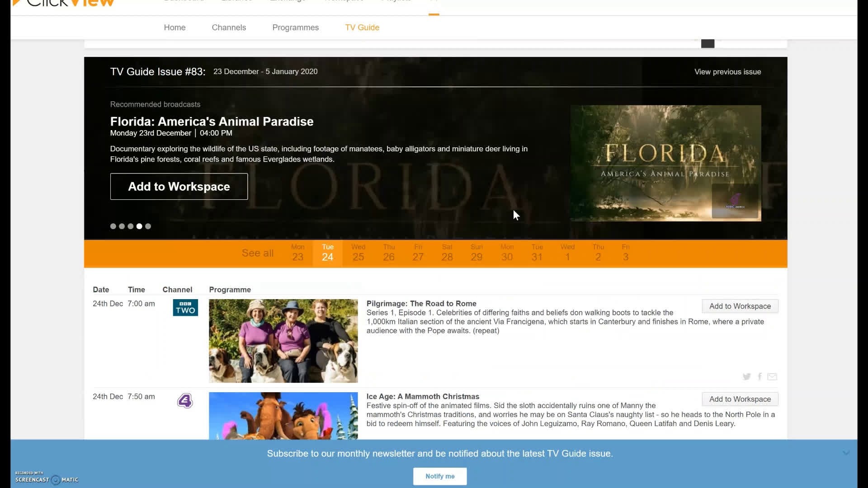Select the first carousel dot indicator

click(113, 226)
